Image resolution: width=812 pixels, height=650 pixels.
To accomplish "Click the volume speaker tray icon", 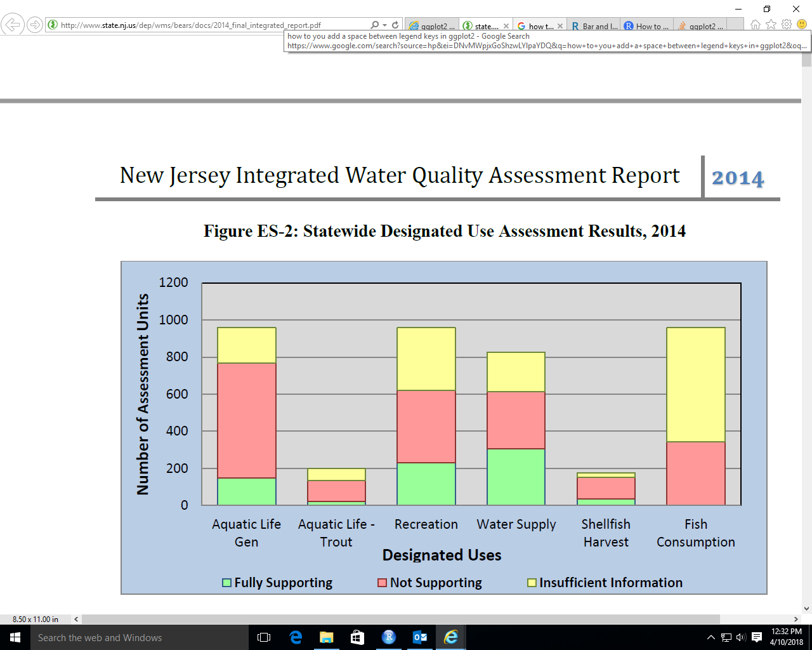I will click(x=741, y=637).
